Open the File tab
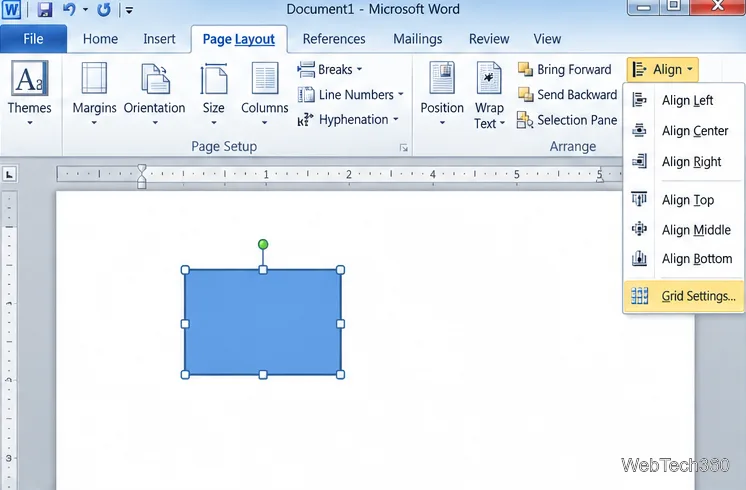This screenshot has height=490, width=746. (33, 39)
